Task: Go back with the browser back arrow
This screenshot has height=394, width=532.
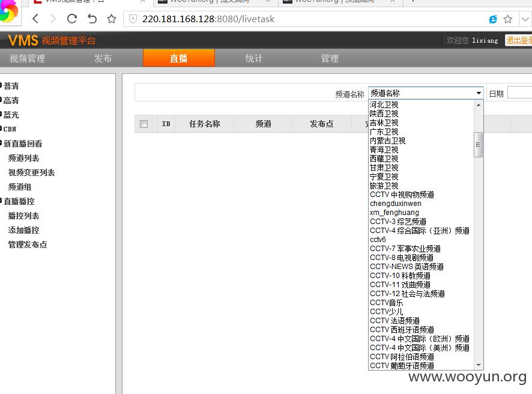Action: click(x=35, y=19)
